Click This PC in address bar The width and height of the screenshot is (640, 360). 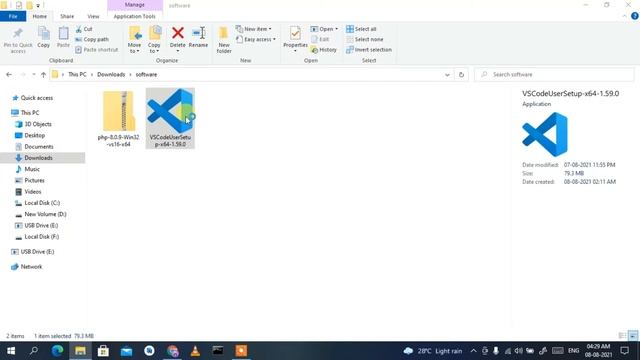[77, 74]
